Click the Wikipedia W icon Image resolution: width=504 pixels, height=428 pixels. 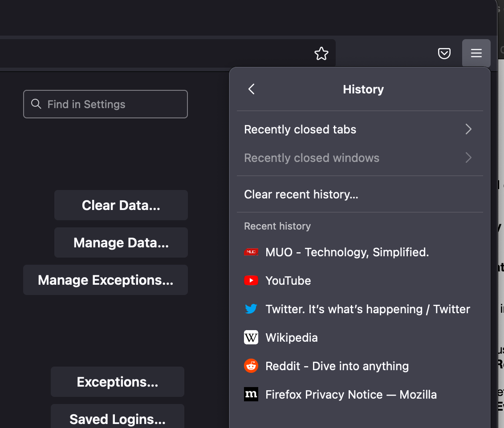coord(251,338)
